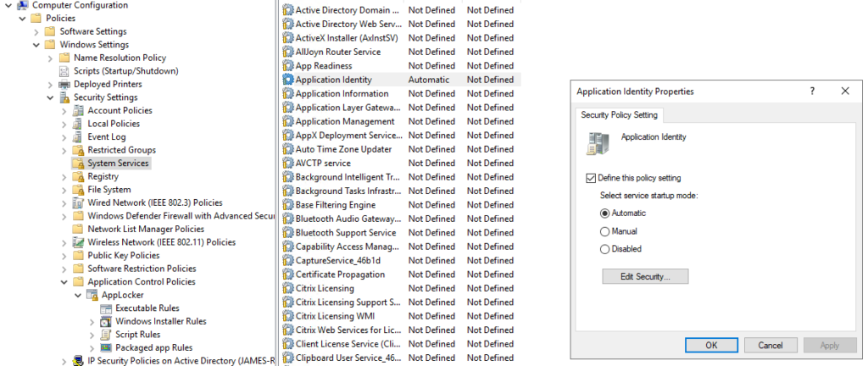Click the help question mark in dialog
The height and width of the screenshot is (366, 868).
[x=812, y=91]
